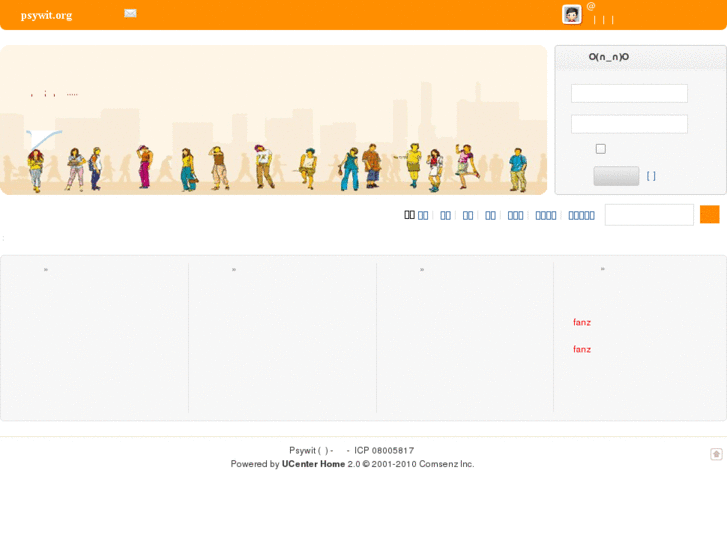
Task: Click the banner illustration of walking people
Action: coord(274,120)
